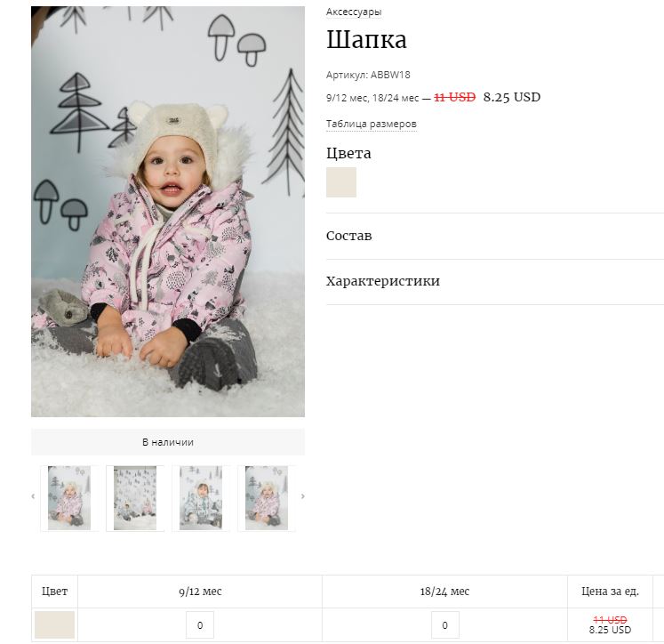Image resolution: width=664 pixels, height=644 pixels.
Task: Click the Шапка product title
Action: (x=366, y=40)
